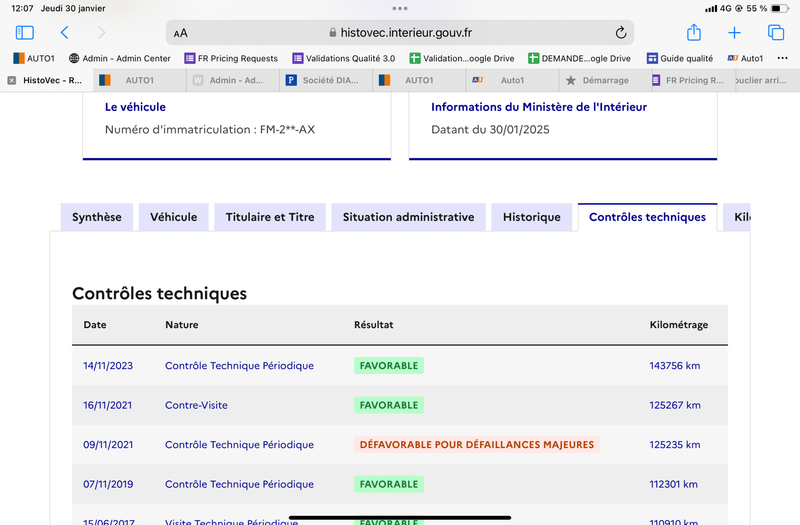Click the Contre-Visite nature cell
The width and height of the screenshot is (800, 525).
(x=196, y=405)
